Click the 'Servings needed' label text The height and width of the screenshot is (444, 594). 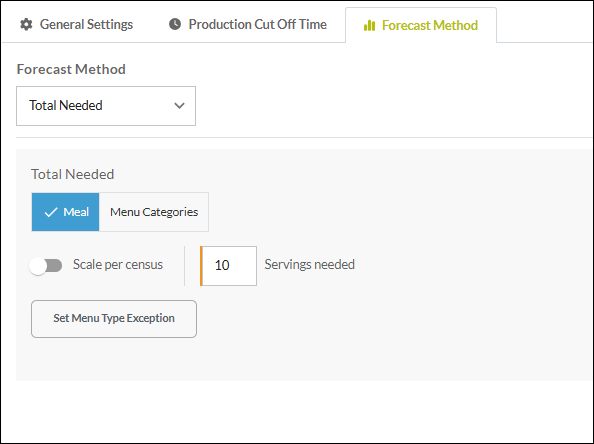[x=310, y=264]
